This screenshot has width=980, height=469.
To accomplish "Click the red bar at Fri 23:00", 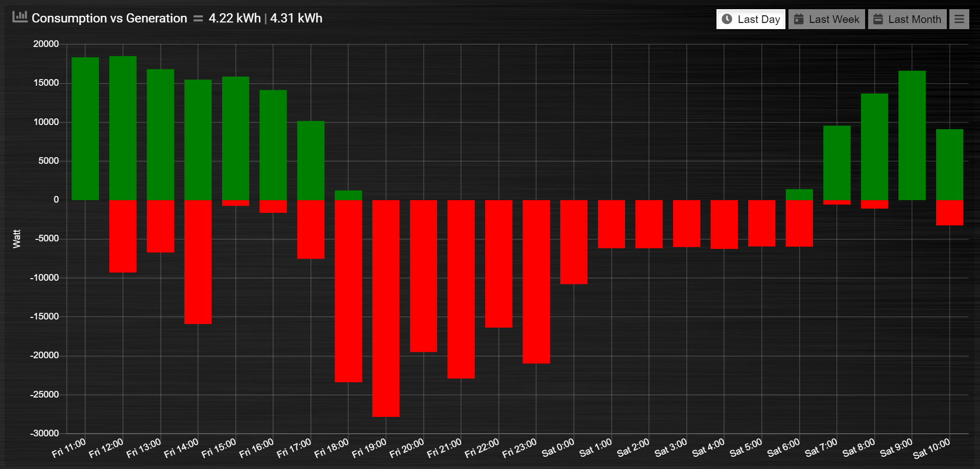I will pos(536,282).
